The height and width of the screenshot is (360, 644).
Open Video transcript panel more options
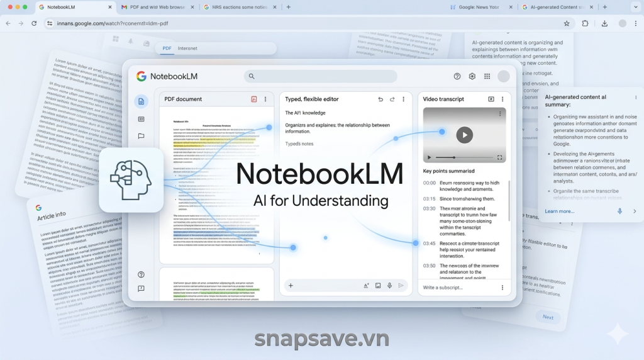pyautogui.click(x=502, y=99)
